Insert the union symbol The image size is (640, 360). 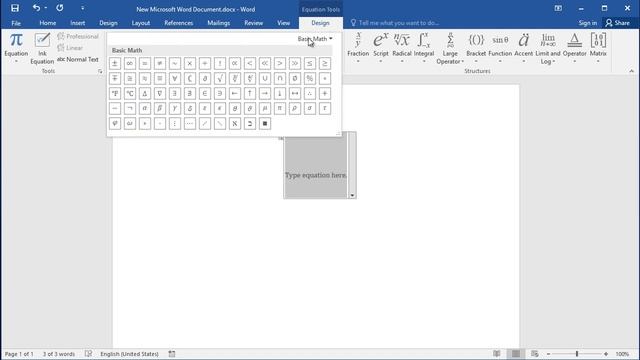click(265, 78)
